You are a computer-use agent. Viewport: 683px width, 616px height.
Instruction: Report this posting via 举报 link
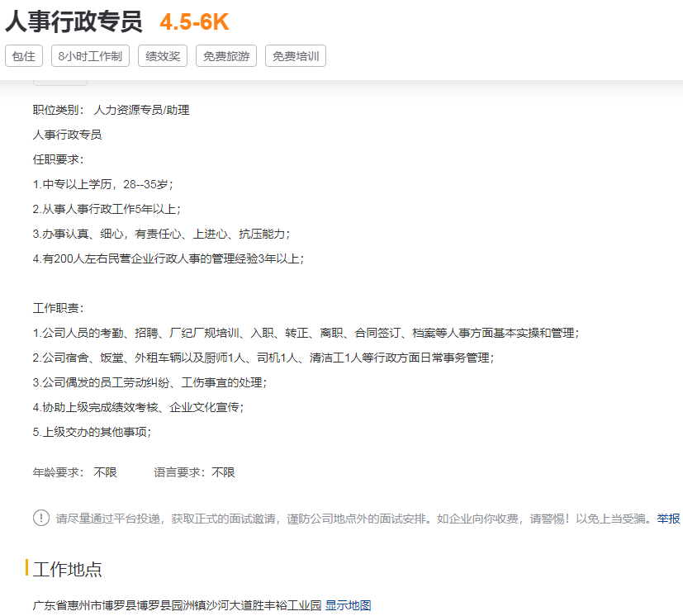click(669, 519)
